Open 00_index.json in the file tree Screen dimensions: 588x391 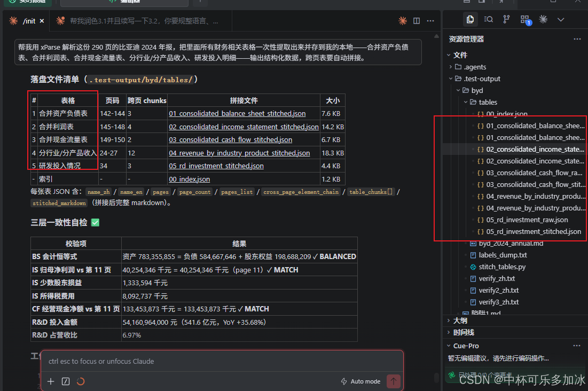(x=507, y=113)
